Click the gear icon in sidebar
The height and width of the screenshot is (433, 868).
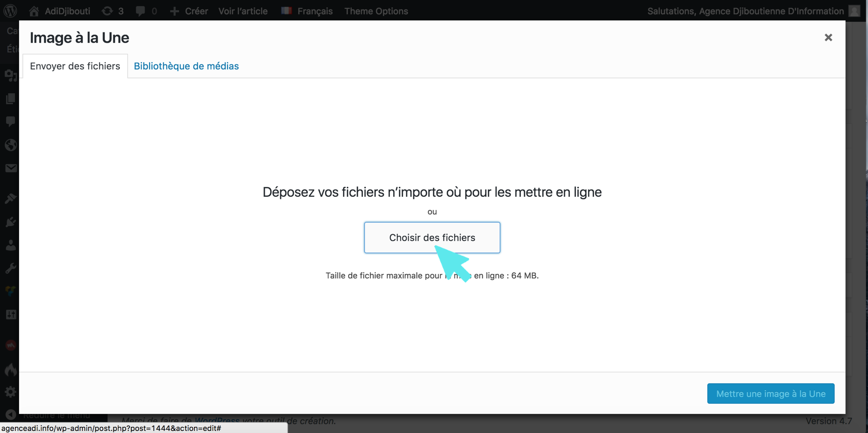point(10,392)
